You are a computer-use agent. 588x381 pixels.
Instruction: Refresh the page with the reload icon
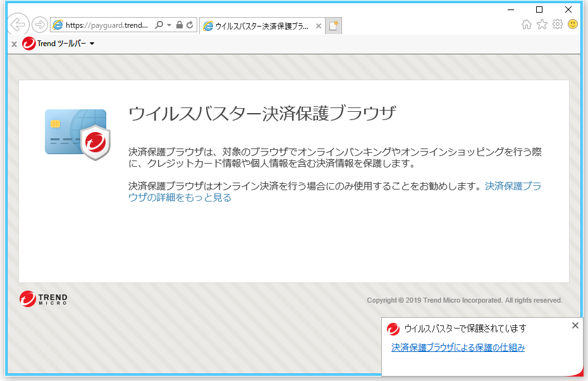(190, 25)
